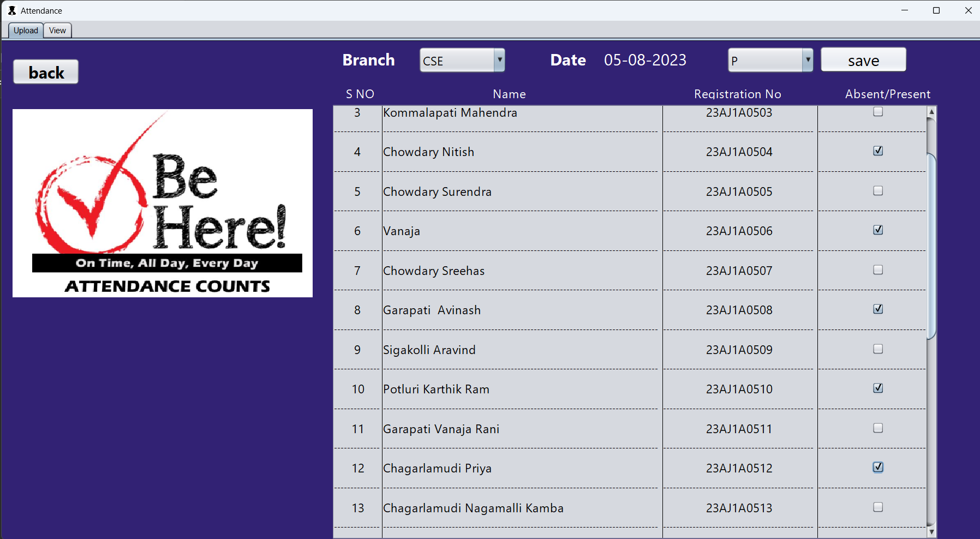
Task: Click registration number 23AJ1A0506
Action: [739, 231]
